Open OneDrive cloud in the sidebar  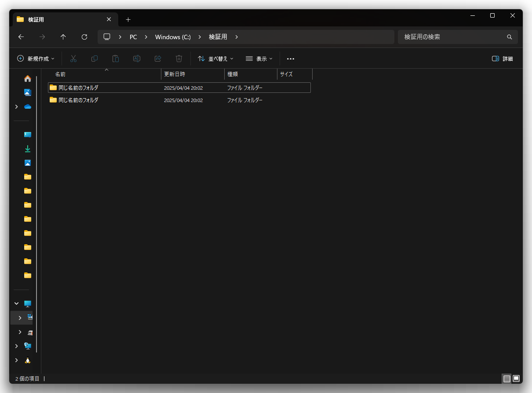tap(28, 107)
